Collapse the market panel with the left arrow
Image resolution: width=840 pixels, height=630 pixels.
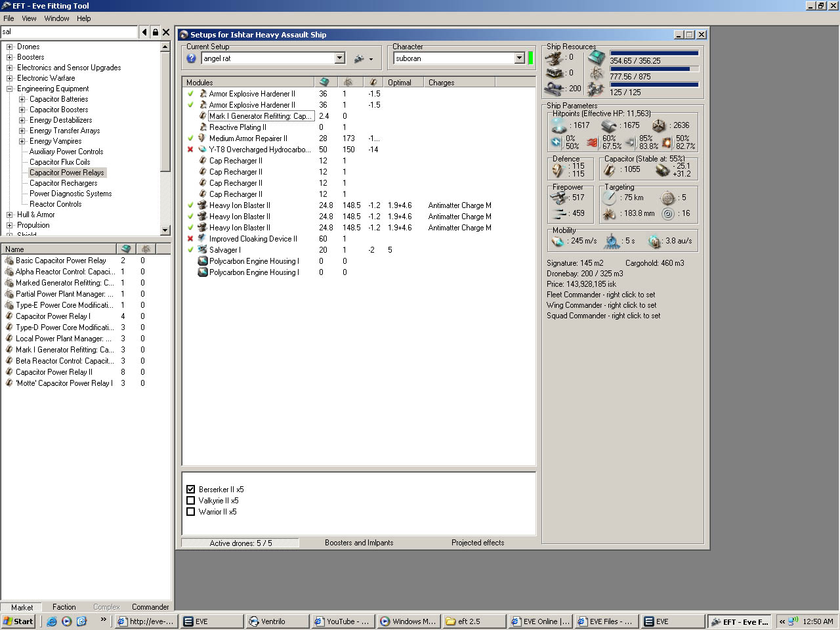pyautogui.click(x=144, y=32)
